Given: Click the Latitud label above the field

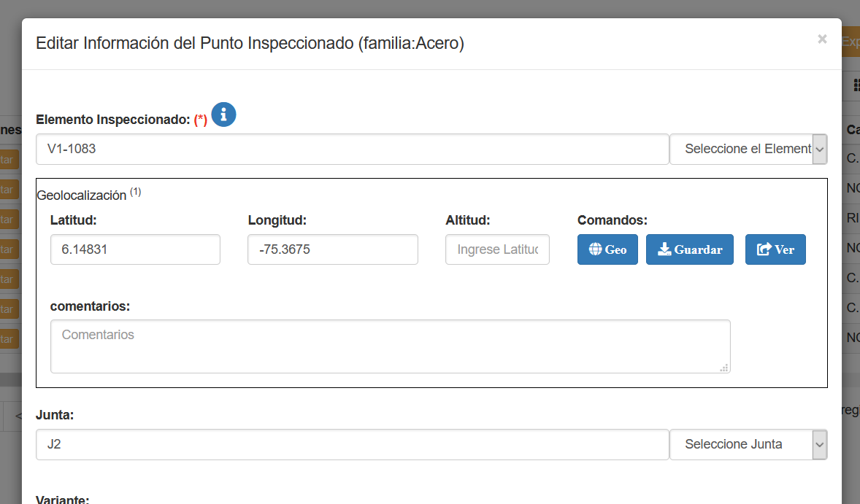Looking at the screenshot, I should tap(74, 220).
